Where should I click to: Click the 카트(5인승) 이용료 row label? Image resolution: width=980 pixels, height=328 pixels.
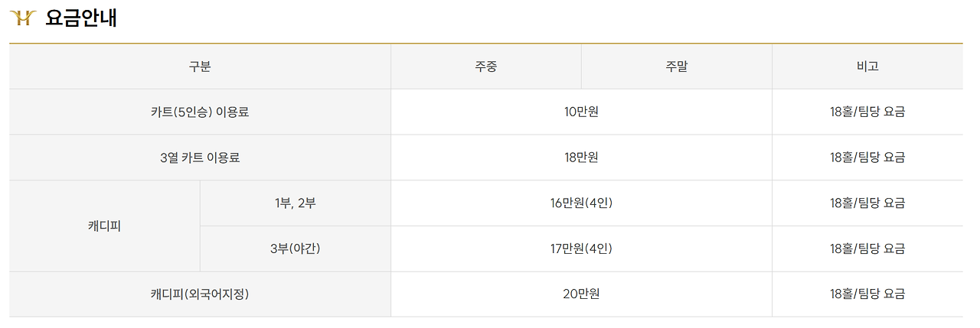point(200,112)
